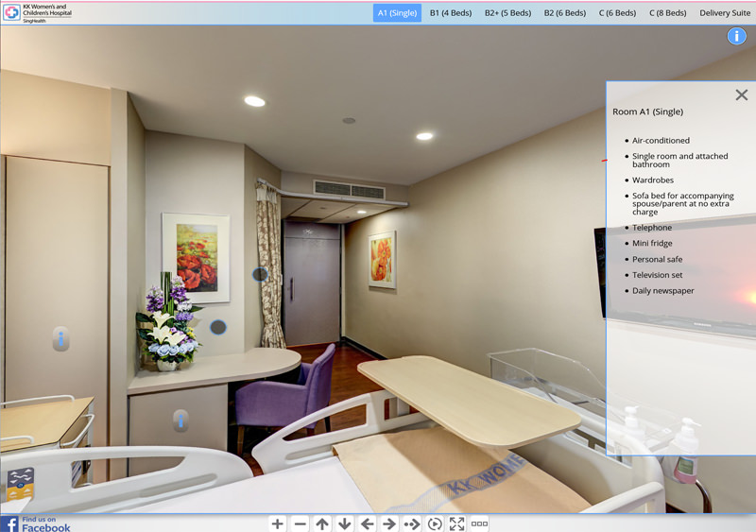Open the B2+ (5 Beds) tab
This screenshot has width=756, height=532.
click(x=507, y=13)
